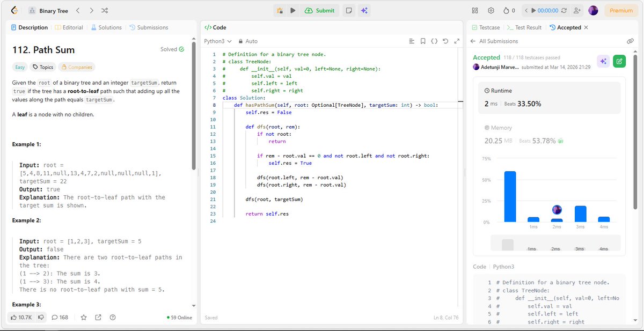Open the profile avatar menu
Image resolution: width=644 pixels, height=331 pixels.
(x=593, y=10)
